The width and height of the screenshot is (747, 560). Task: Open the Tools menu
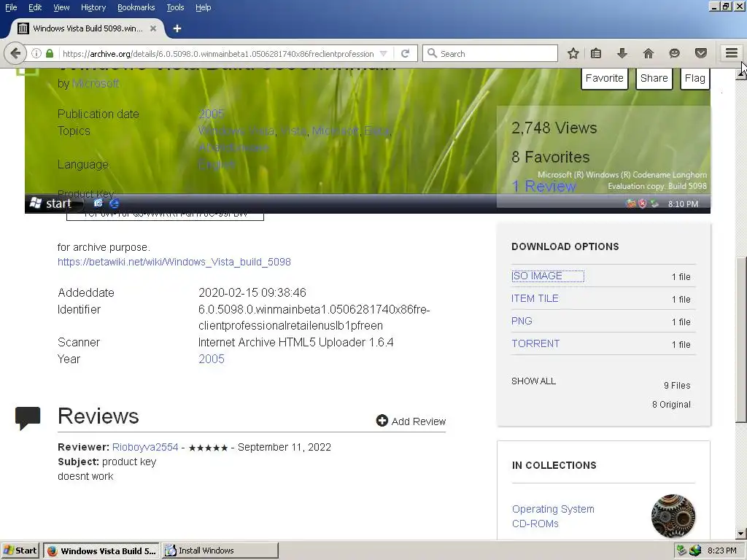pyautogui.click(x=175, y=7)
